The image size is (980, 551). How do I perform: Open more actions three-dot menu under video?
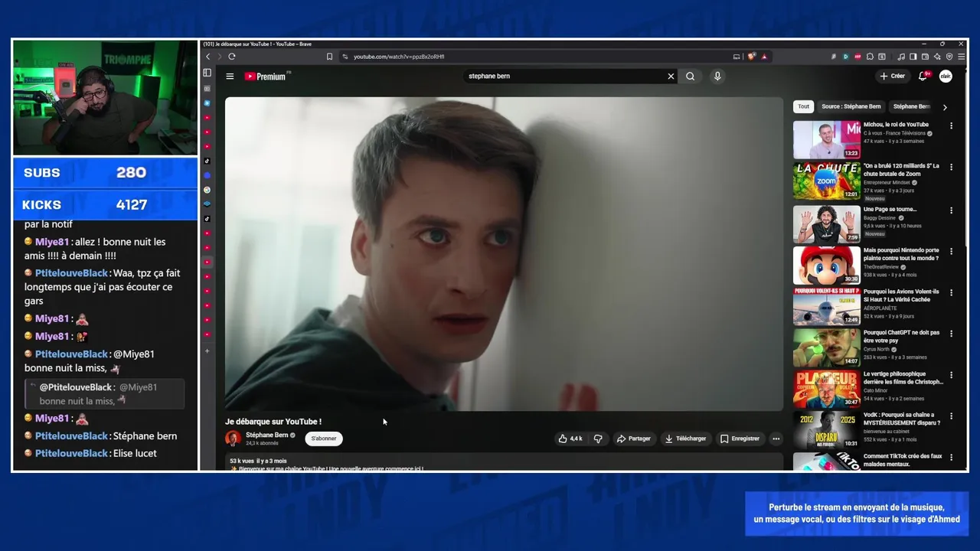[x=776, y=439]
